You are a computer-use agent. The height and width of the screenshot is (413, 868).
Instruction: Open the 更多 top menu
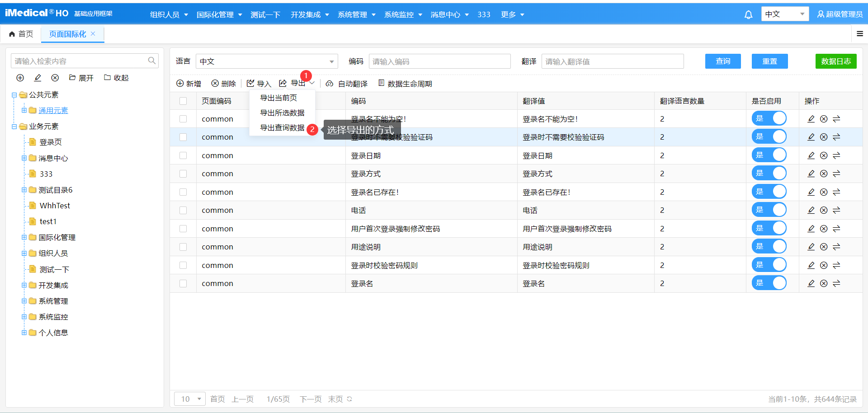click(x=513, y=14)
